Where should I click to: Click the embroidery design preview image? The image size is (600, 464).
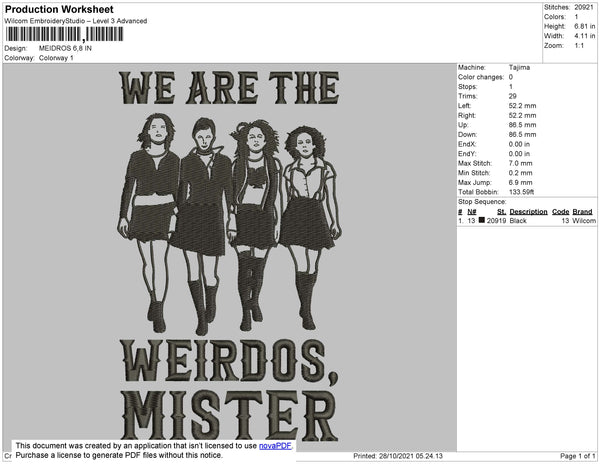click(x=230, y=257)
